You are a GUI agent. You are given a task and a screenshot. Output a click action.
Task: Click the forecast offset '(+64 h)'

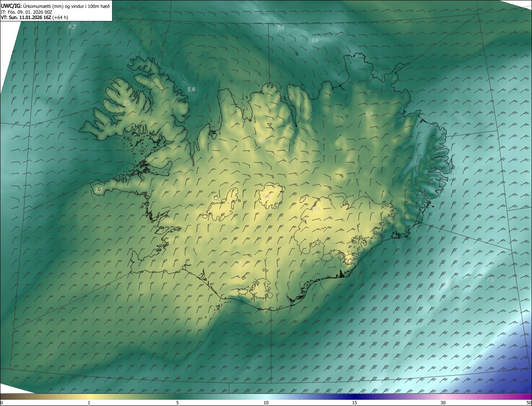pos(61,17)
